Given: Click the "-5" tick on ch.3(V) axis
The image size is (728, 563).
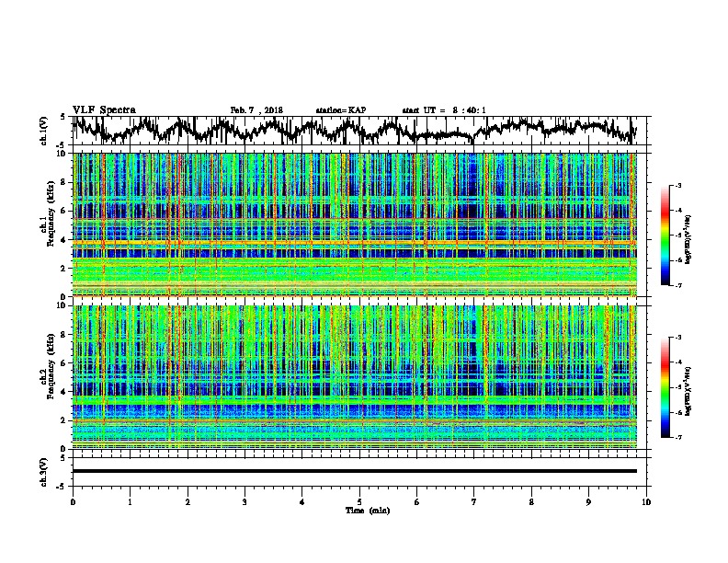Looking at the screenshot, I should tap(62, 487).
